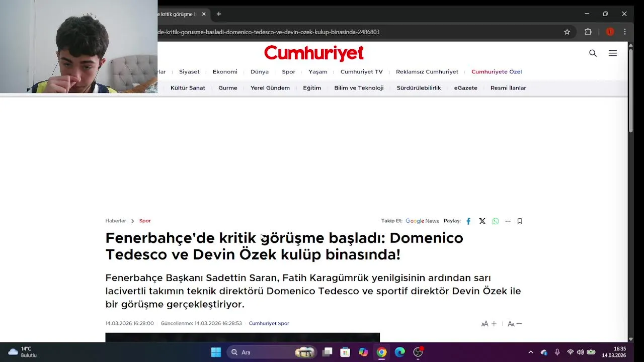Open the OneDrive cloud tray icon
This screenshot has width=644, height=362.
click(544, 352)
